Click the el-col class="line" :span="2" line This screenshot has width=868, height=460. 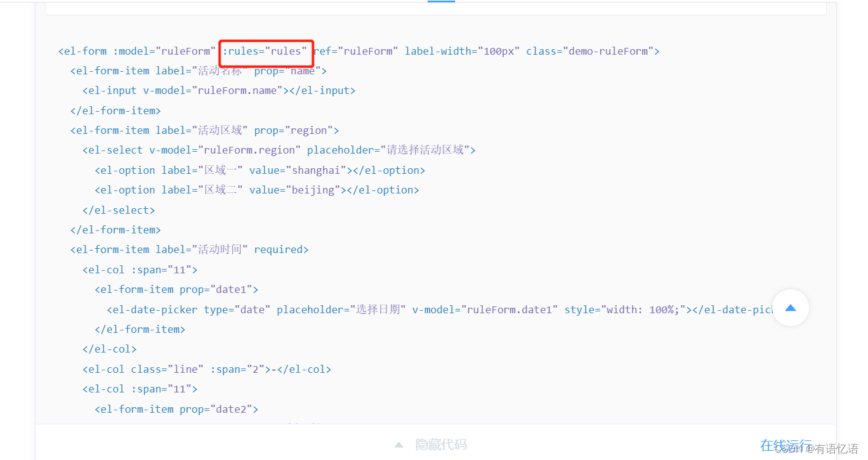pos(207,369)
